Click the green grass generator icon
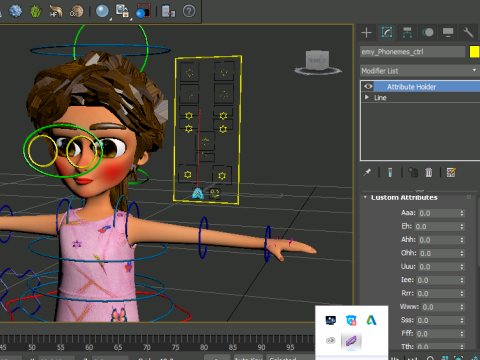 (35, 11)
